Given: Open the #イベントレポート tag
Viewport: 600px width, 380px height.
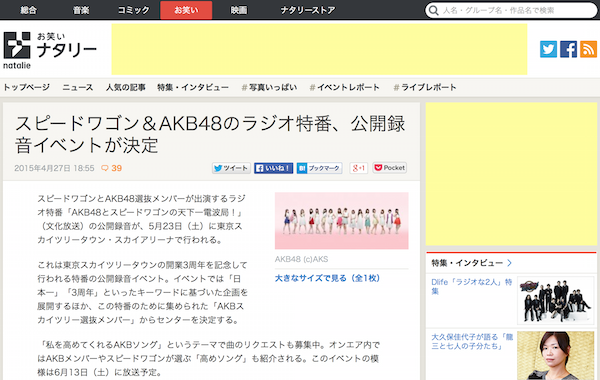Looking at the screenshot, I should coord(344,87).
